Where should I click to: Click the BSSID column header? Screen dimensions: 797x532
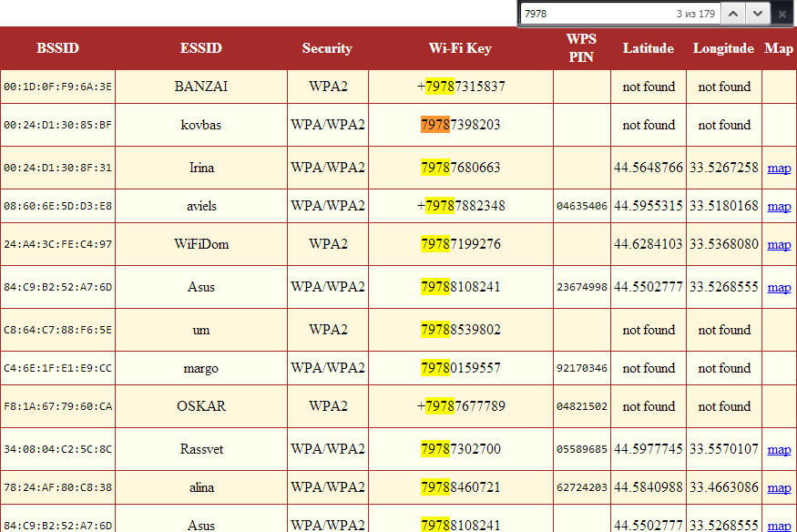tap(57, 48)
